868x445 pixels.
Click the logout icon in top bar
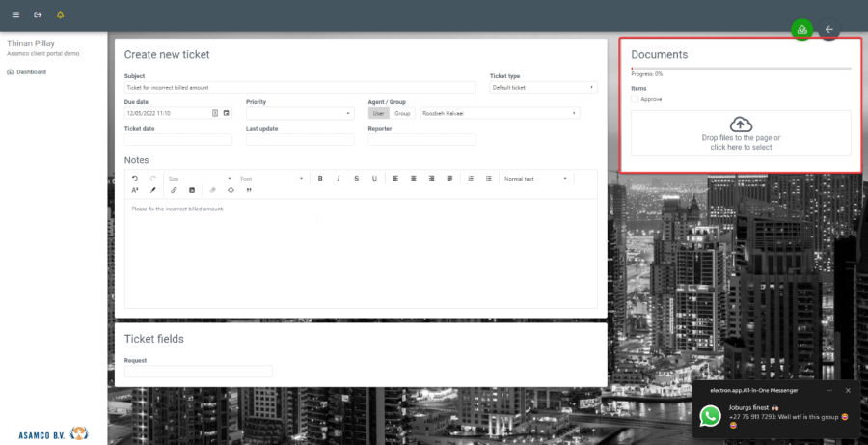coord(38,15)
